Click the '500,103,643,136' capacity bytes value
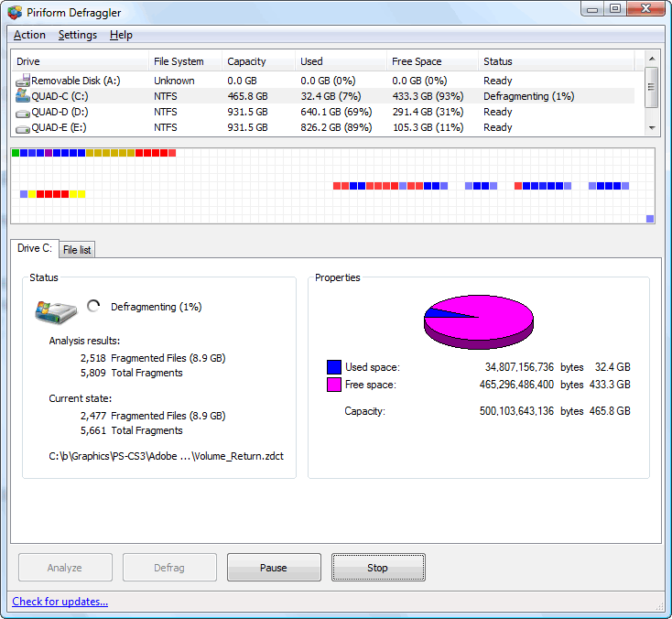 [x=516, y=410]
